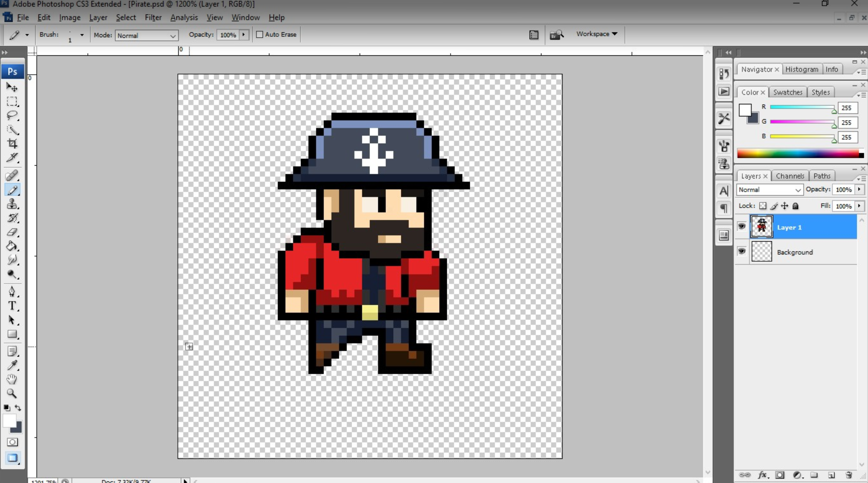This screenshot has width=868, height=483.
Task: Open the Layers panel options menu
Action: point(861,178)
